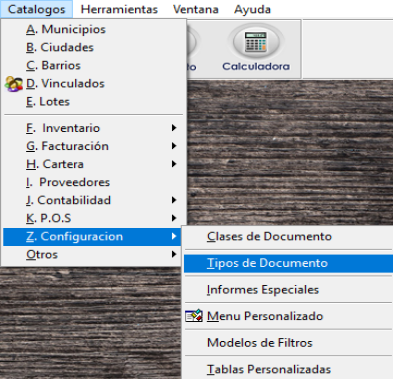Open the Ayuda menu
The height and width of the screenshot is (379, 394).
(252, 9)
